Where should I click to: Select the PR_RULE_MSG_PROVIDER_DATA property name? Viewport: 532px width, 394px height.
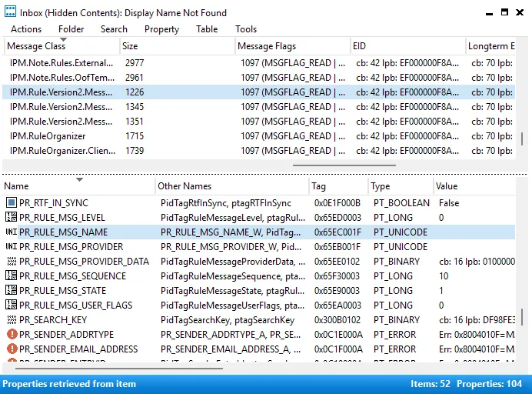(84, 261)
